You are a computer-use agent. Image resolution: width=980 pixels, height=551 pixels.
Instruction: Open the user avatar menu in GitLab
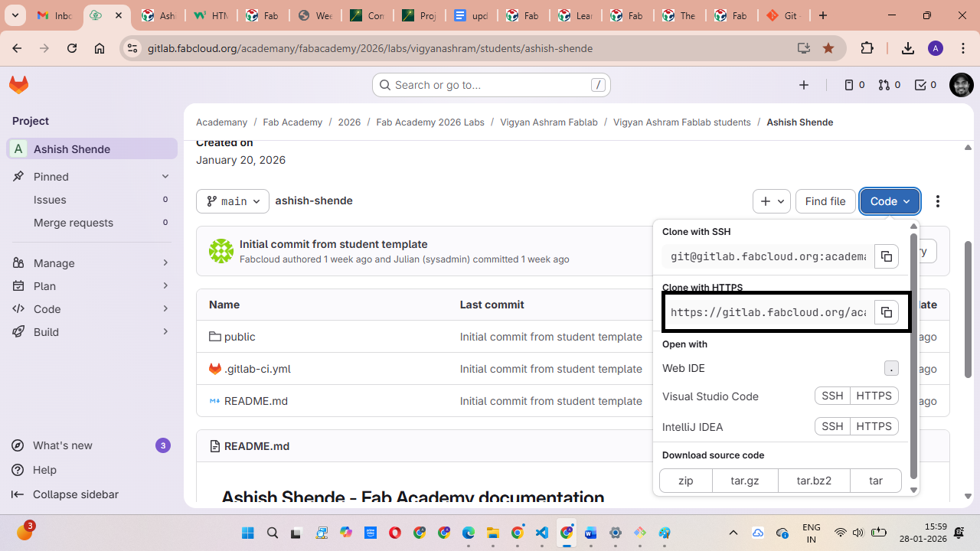click(961, 85)
